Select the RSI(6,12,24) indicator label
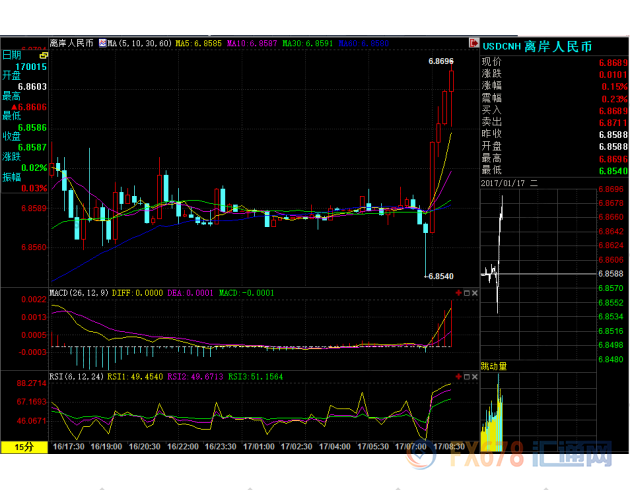The width and height of the screenshot is (630, 490). [x=76, y=377]
